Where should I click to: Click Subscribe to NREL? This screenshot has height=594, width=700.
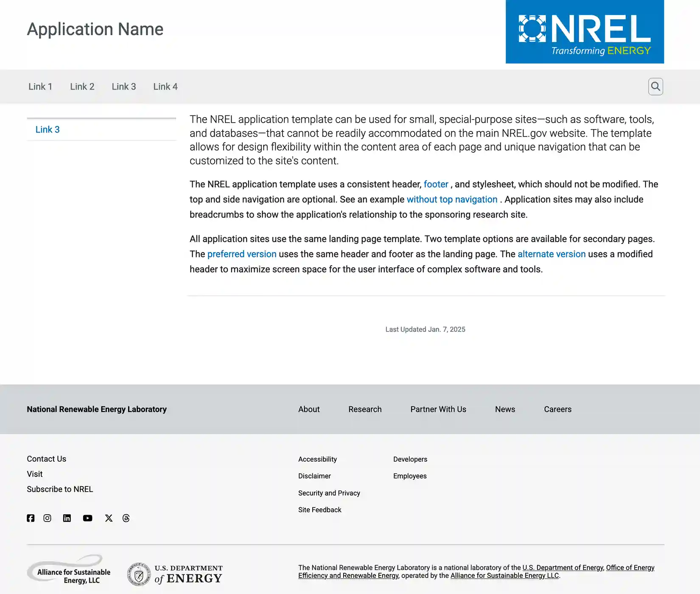(x=59, y=489)
